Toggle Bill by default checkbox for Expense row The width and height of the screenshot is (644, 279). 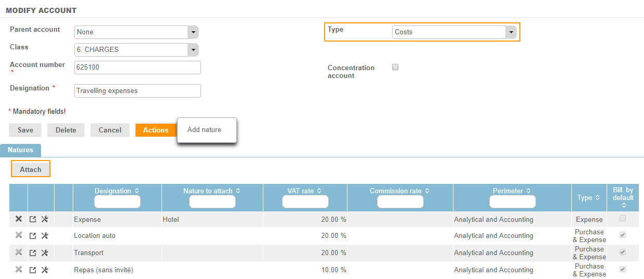(x=623, y=219)
